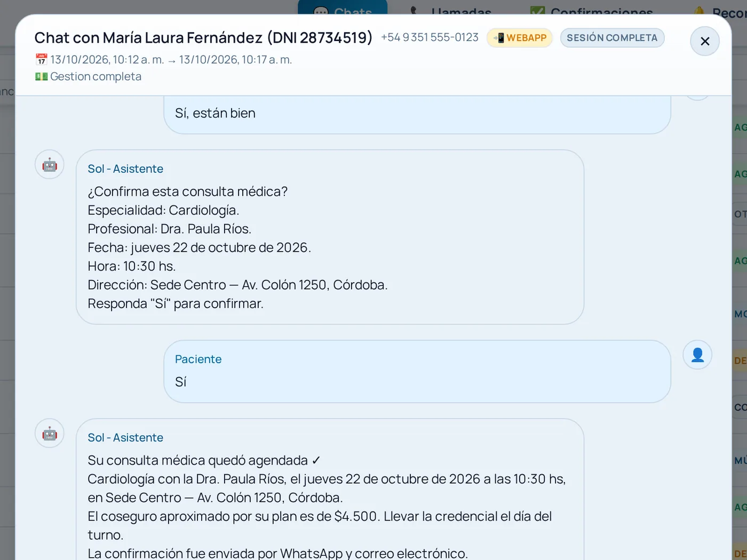Click the patient avatar beside the "Sí" message
Screen dimensions: 747x560
697,355
